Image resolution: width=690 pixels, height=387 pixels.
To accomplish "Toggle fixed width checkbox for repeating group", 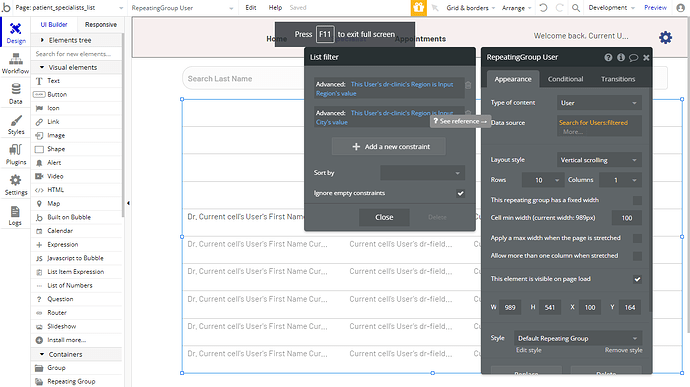I will pos(637,200).
